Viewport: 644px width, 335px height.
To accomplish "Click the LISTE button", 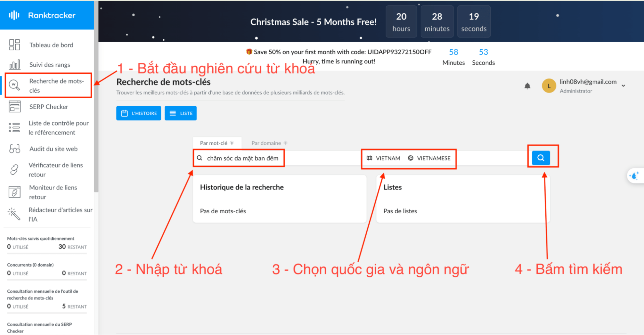I will click(180, 113).
